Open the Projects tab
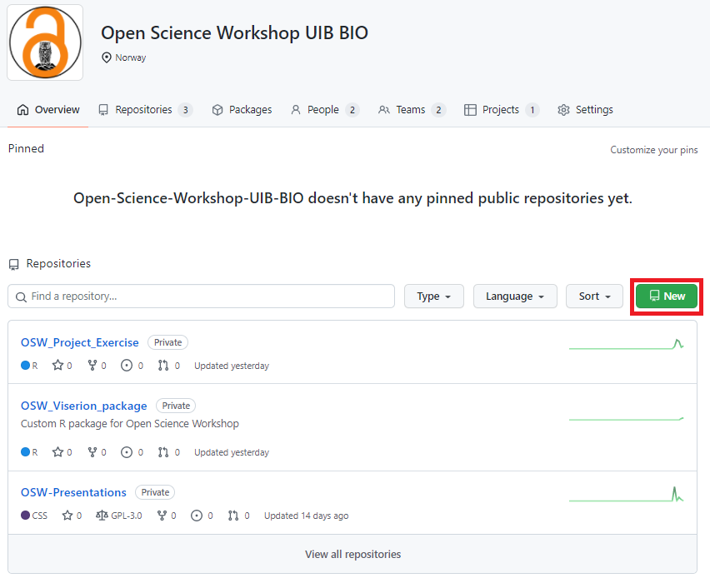This screenshot has height=588, width=710. [x=500, y=110]
